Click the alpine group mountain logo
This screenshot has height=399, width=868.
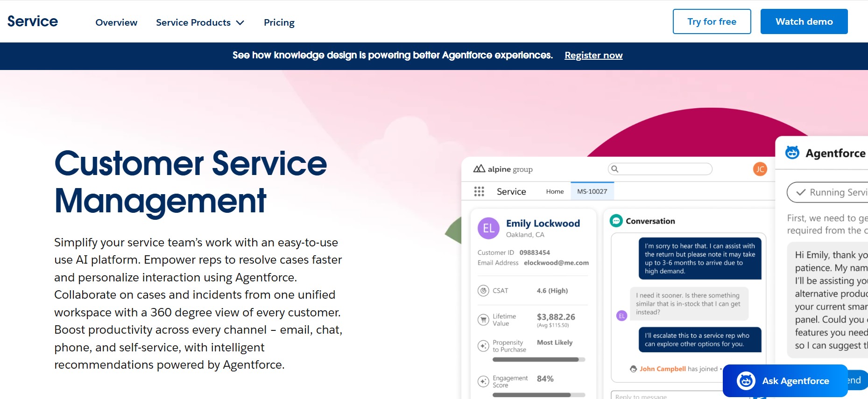[x=479, y=169]
